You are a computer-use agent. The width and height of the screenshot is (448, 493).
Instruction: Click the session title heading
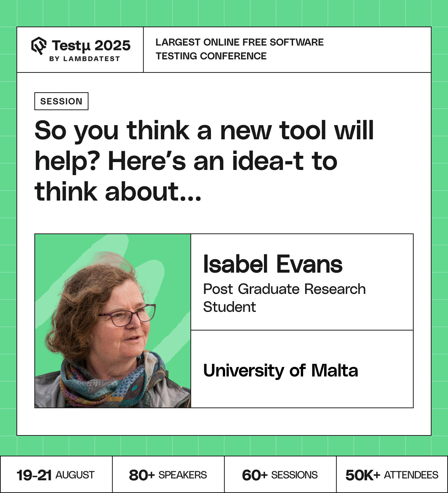[204, 161]
